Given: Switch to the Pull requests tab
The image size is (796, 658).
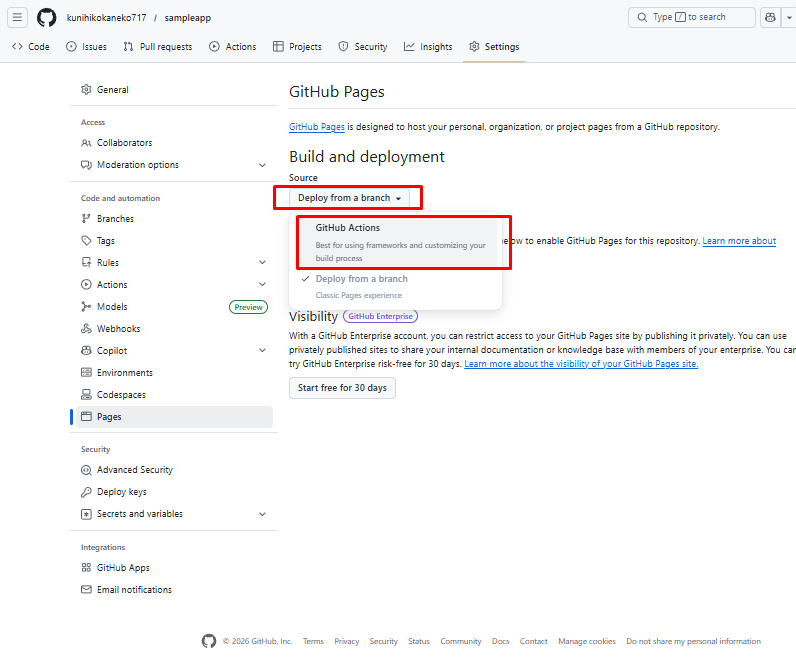Looking at the screenshot, I should pyautogui.click(x=157, y=47).
